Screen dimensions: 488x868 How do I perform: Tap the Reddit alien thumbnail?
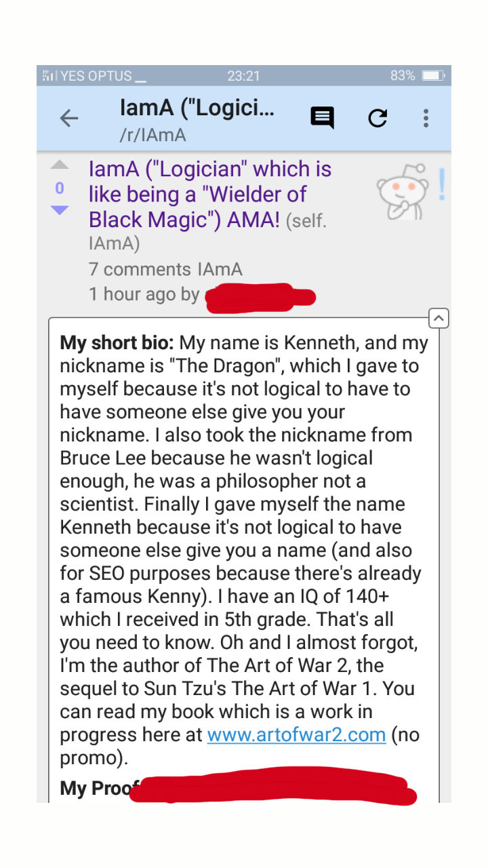(x=403, y=192)
